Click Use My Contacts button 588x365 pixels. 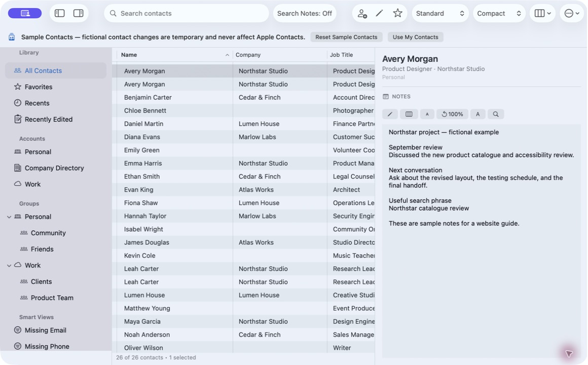pos(415,37)
